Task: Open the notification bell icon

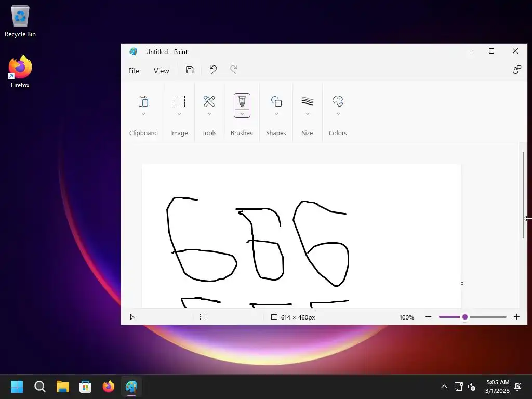Action: pos(518,387)
